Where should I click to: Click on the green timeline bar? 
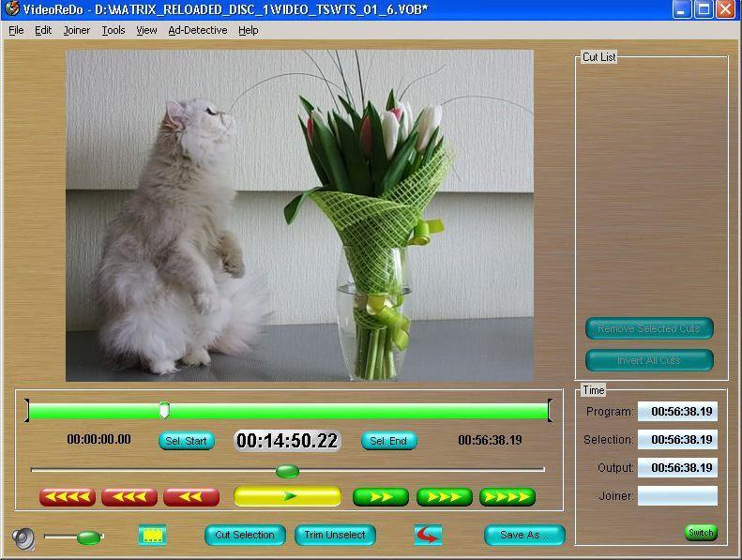(x=288, y=411)
